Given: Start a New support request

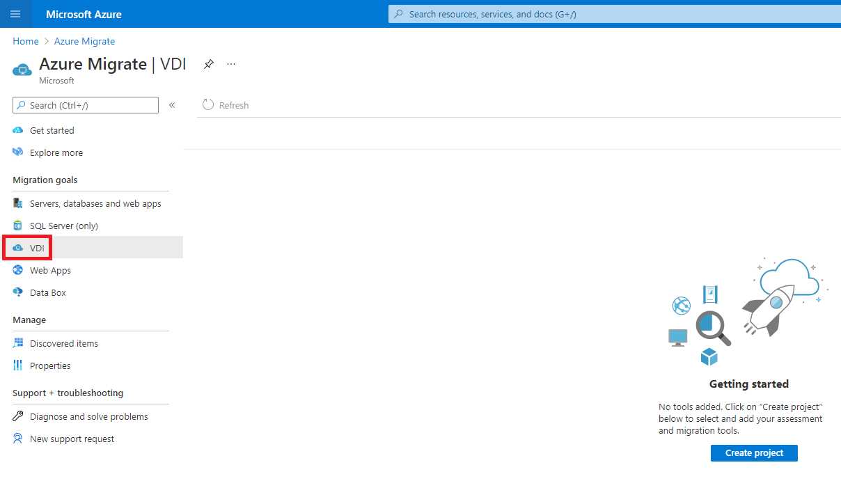Looking at the screenshot, I should click(72, 439).
